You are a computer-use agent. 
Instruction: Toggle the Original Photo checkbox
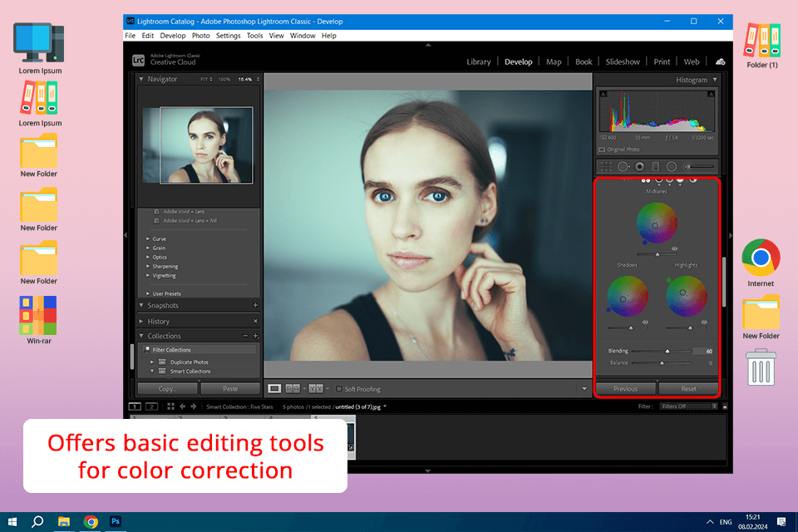tap(602, 150)
